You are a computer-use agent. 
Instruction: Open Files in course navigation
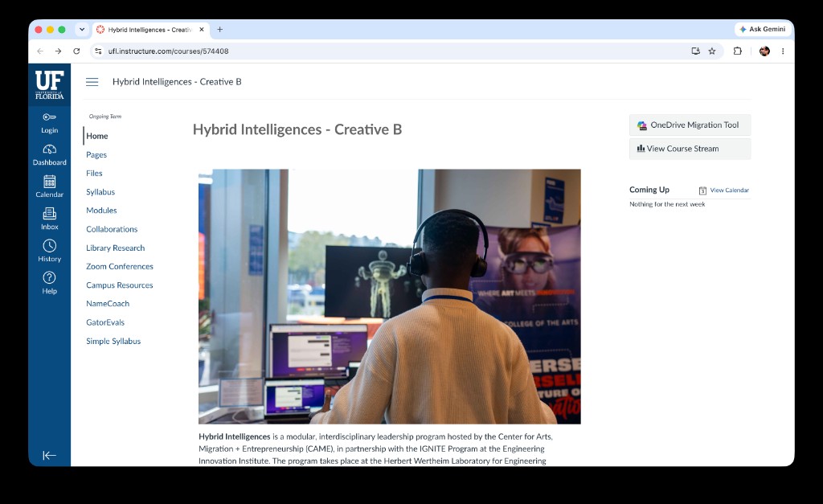95,174
